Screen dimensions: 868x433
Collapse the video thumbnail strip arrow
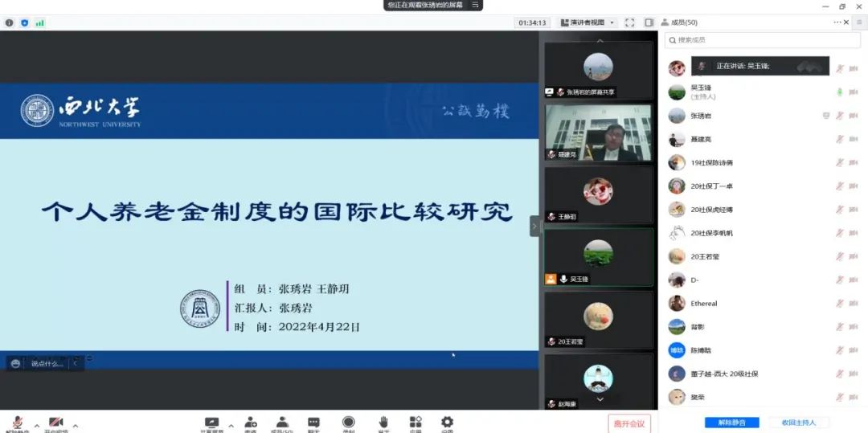click(534, 226)
